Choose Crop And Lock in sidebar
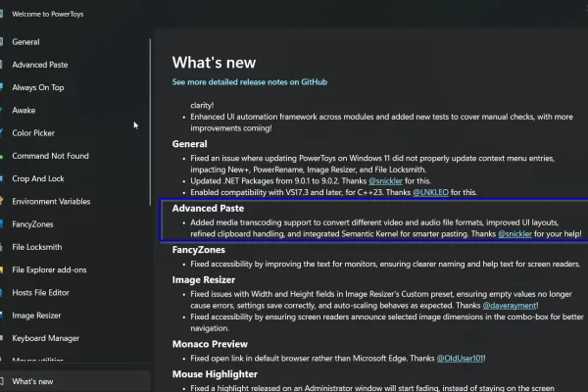588x392 pixels. point(38,179)
